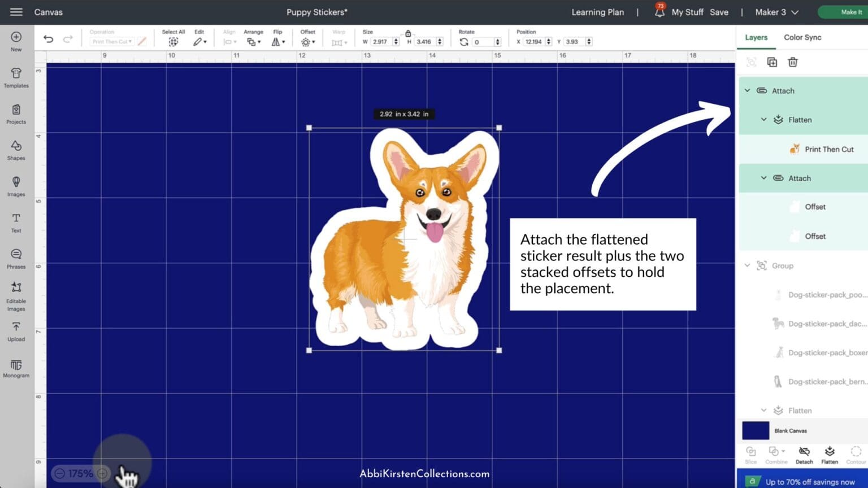Open the Offset tool dropdown
868x488 pixels.
[308, 42]
